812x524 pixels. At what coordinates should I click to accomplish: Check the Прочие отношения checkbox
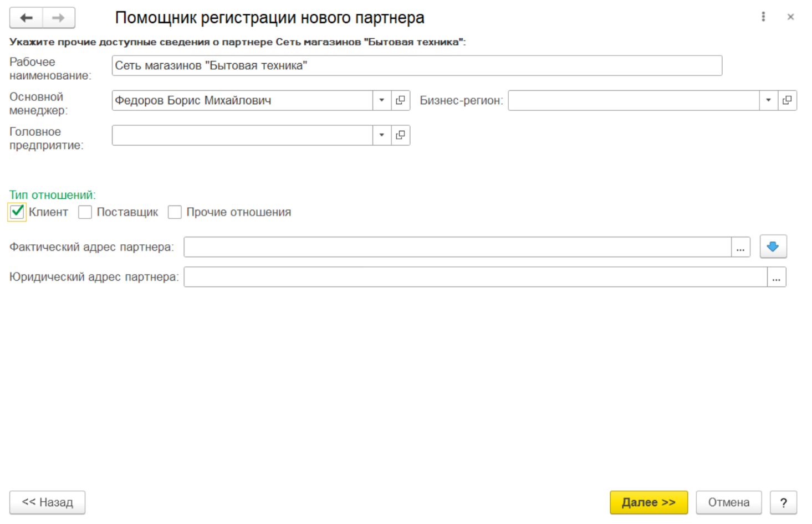(175, 212)
